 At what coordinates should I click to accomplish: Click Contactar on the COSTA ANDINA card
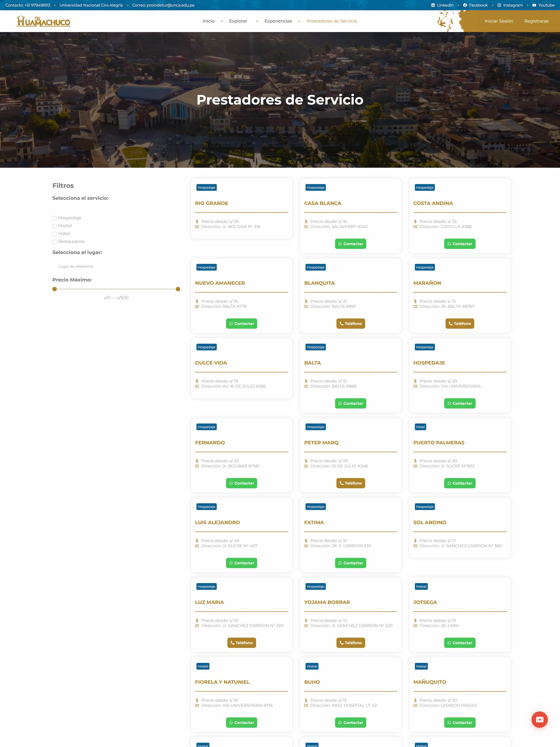coord(459,244)
